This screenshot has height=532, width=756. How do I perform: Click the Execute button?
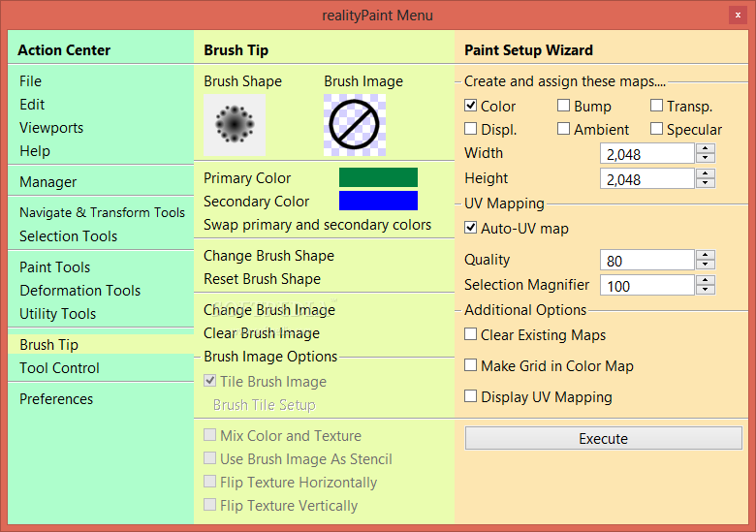tap(603, 439)
